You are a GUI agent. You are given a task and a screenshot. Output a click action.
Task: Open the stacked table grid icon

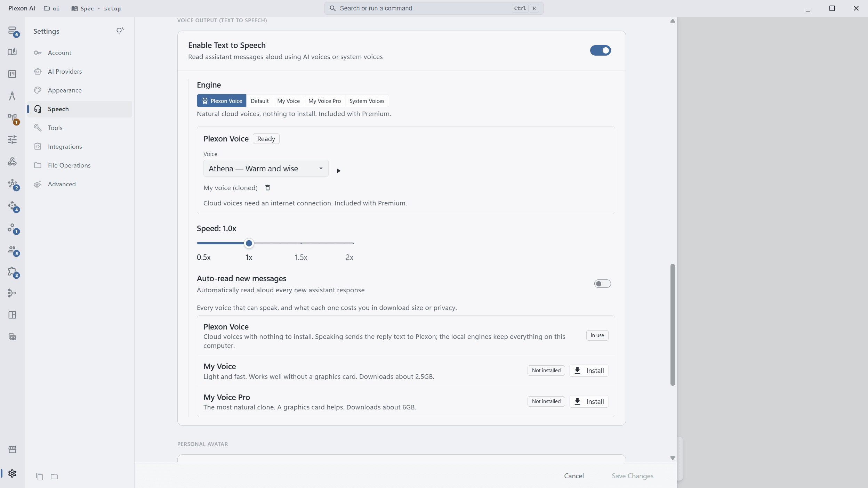point(12,337)
